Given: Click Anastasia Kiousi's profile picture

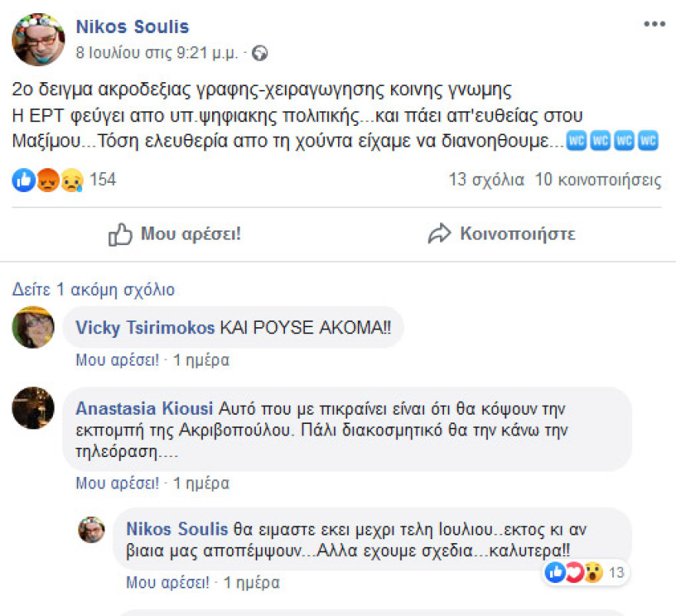Looking at the screenshot, I should coord(32,408).
